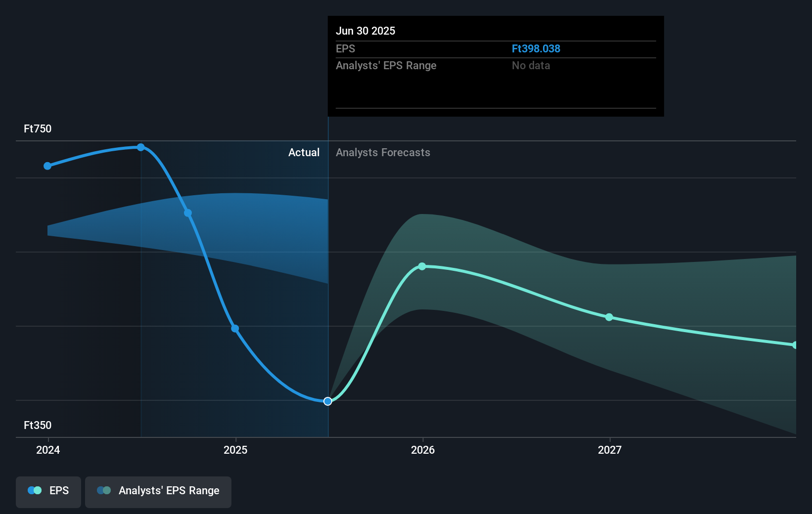The image size is (812, 514).
Task: Toggle the EPS legend button
Action: pos(48,492)
